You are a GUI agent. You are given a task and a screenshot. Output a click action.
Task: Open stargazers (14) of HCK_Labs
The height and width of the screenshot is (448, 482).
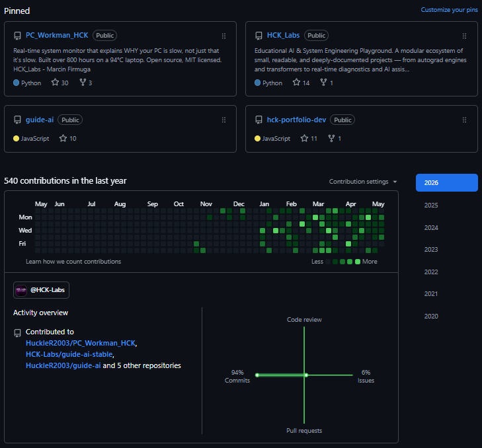301,83
